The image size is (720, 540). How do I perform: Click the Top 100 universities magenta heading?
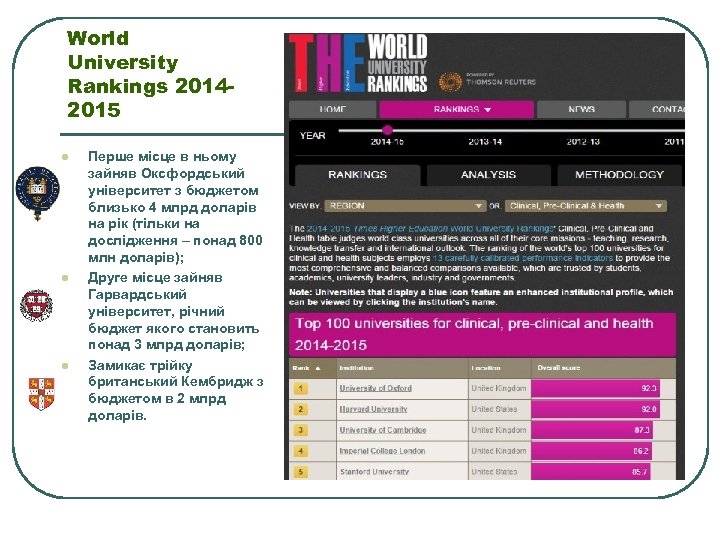pyautogui.click(x=482, y=334)
